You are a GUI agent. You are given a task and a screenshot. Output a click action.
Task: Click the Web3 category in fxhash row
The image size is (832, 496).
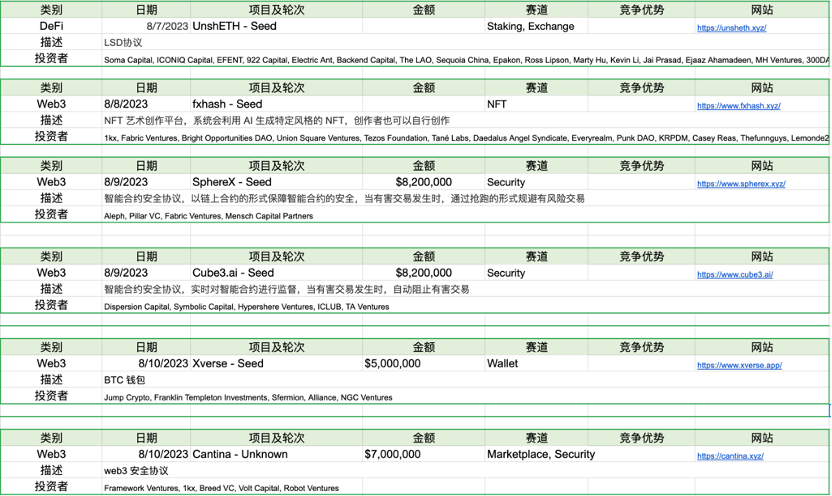point(51,104)
